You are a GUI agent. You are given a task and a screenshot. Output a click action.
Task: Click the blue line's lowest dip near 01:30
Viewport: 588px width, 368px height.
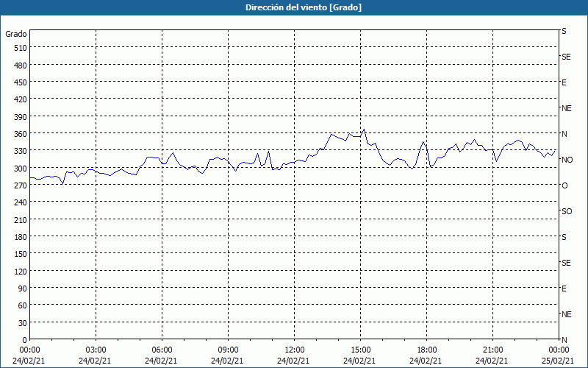pyautogui.click(x=62, y=183)
